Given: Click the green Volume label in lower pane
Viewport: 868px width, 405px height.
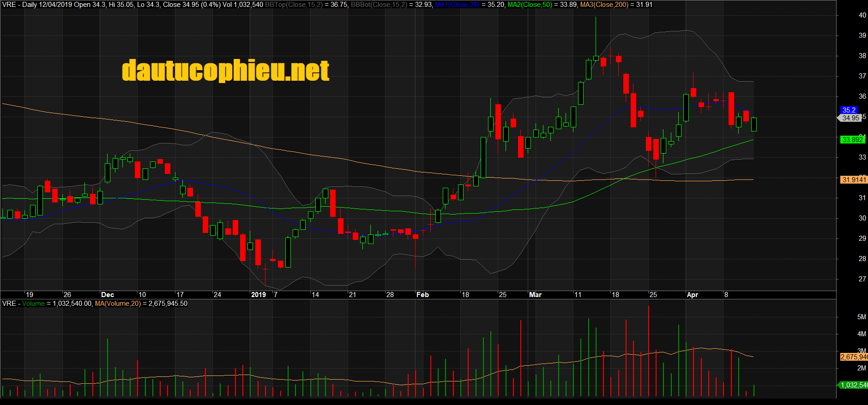Looking at the screenshot, I should tap(33, 304).
